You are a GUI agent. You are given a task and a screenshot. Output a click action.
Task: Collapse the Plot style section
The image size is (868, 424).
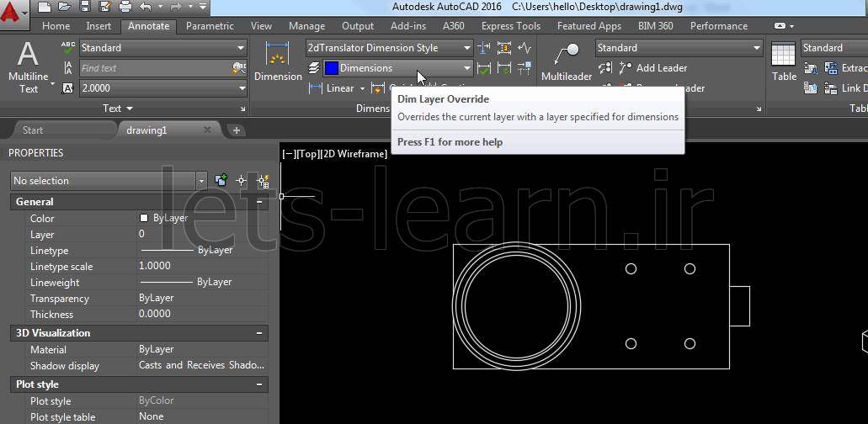tap(259, 384)
